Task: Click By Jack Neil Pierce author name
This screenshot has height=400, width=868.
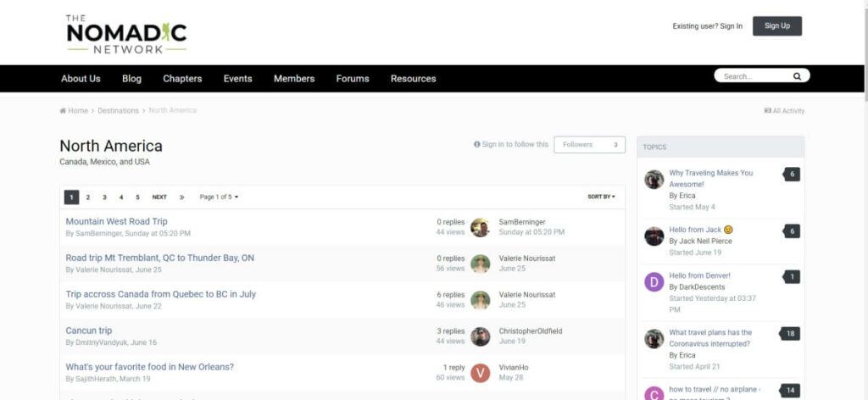Action: coord(700,242)
